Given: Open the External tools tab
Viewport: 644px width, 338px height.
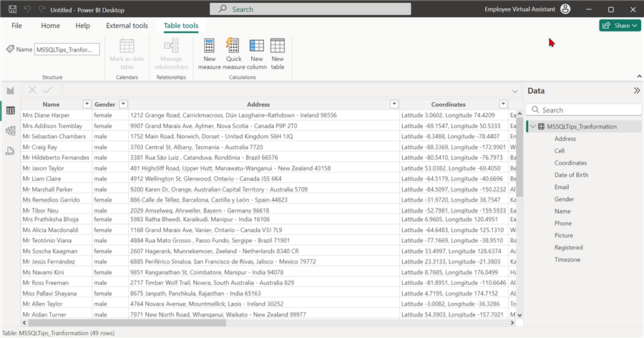Looking at the screenshot, I should 127,26.
